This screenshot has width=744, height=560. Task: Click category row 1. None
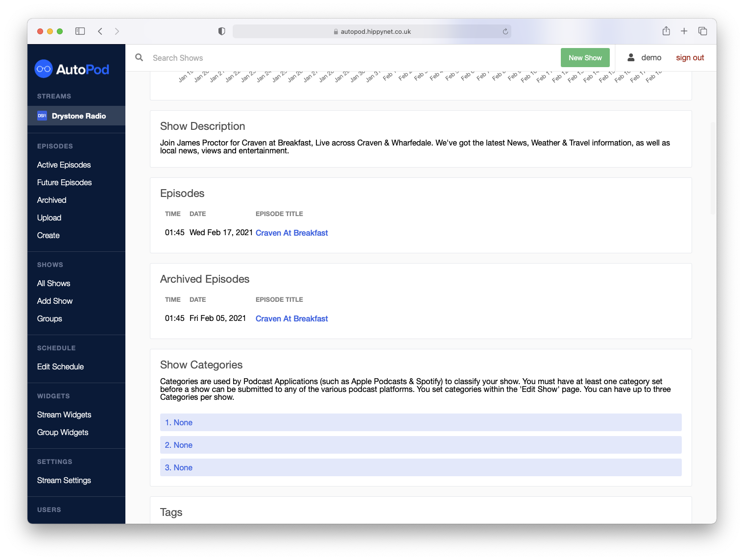[421, 422]
